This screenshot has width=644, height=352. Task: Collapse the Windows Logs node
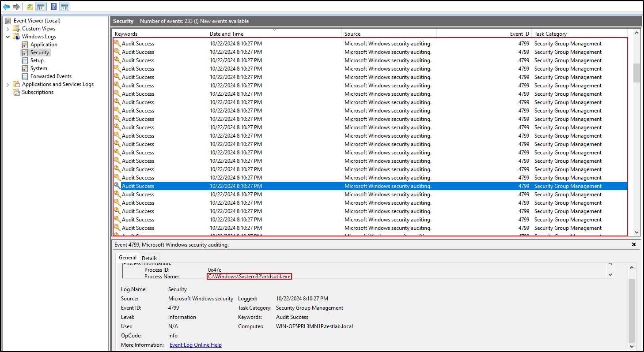click(x=8, y=37)
